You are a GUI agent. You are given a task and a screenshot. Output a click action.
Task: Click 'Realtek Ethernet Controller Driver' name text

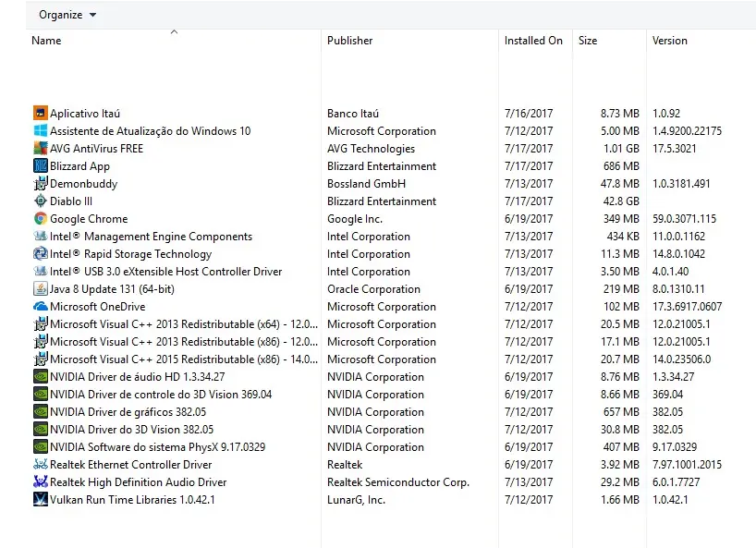[x=131, y=465]
